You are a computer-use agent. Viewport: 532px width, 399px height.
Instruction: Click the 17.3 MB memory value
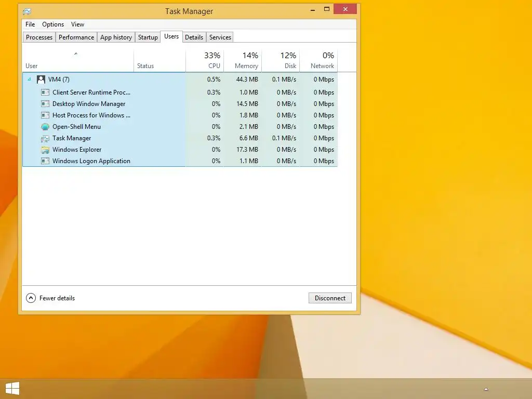point(247,150)
